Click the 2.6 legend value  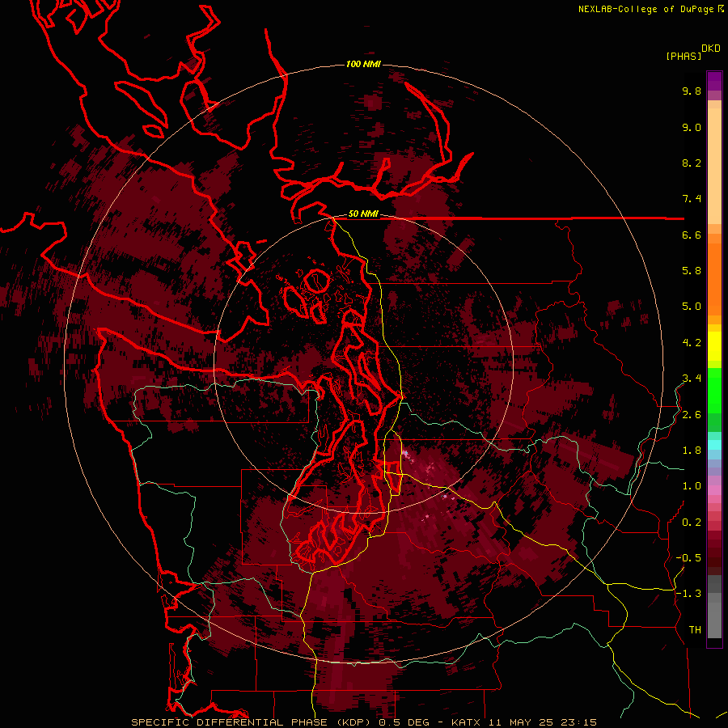692,415
